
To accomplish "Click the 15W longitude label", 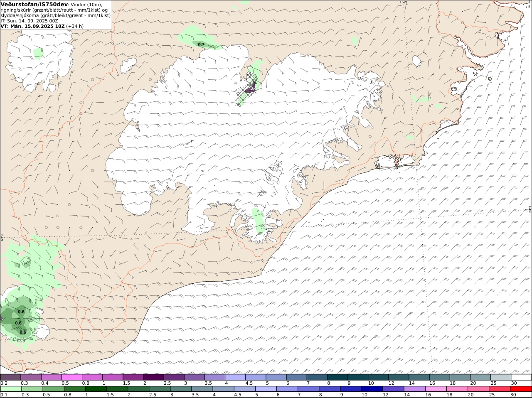I will pos(403,2).
